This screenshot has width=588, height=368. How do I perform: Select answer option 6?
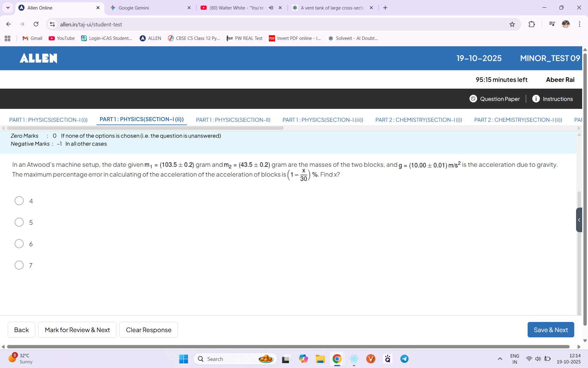pyautogui.click(x=19, y=244)
